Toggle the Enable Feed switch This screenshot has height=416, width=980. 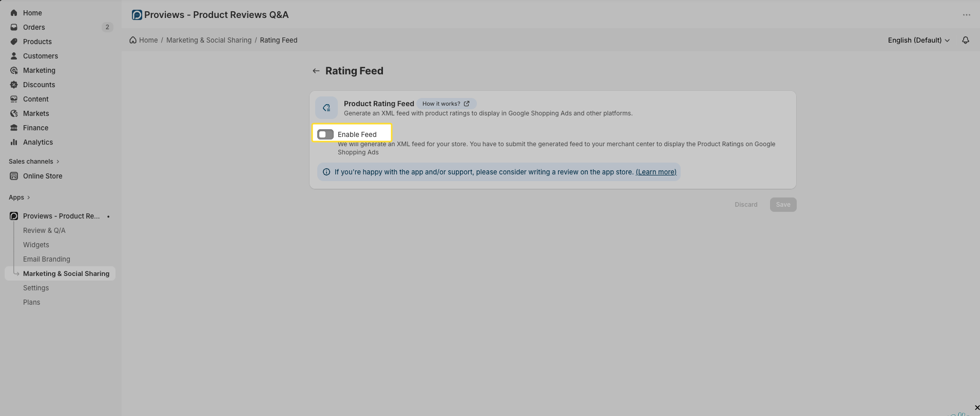[325, 134]
